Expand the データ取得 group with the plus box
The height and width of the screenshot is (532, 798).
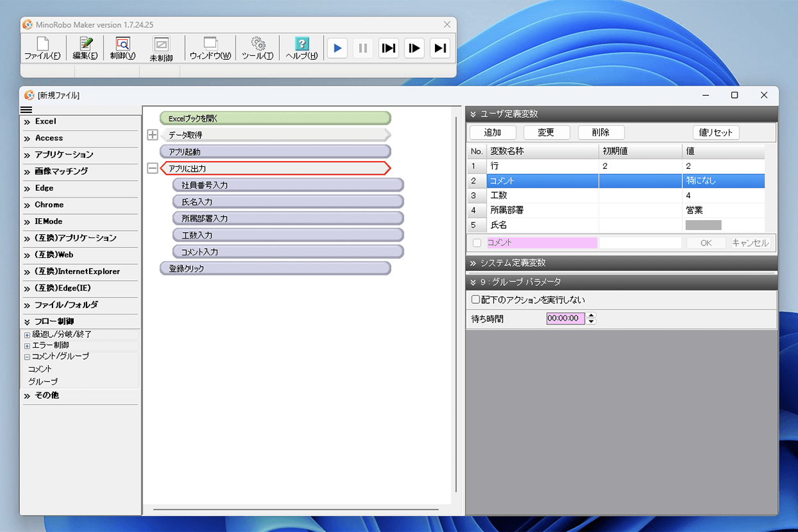coord(152,135)
